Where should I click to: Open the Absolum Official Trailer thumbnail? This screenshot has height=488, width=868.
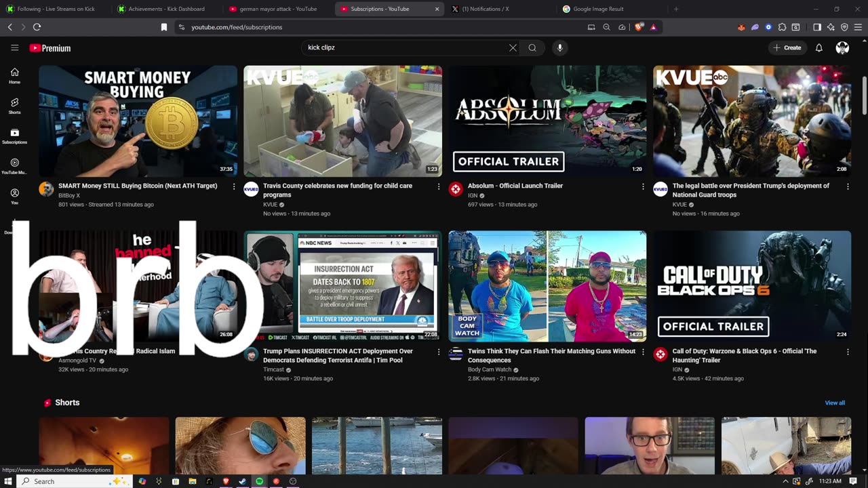click(x=547, y=121)
